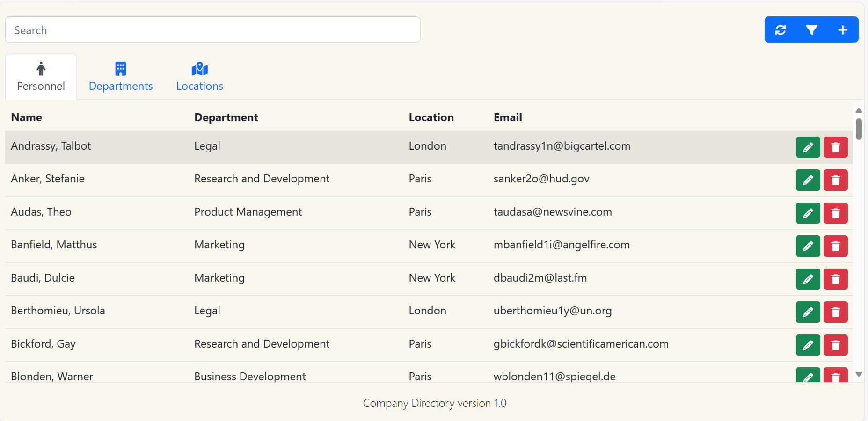
Task: Switch to the Departments tab
Action: pyautogui.click(x=121, y=77)
